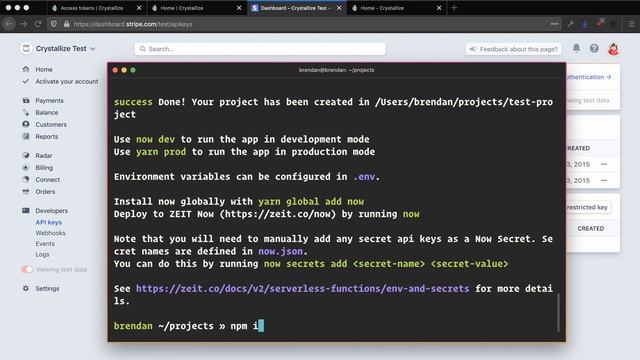640x360 pixels.
Task: Open the Authentication link
Action: tap(588, 77)
